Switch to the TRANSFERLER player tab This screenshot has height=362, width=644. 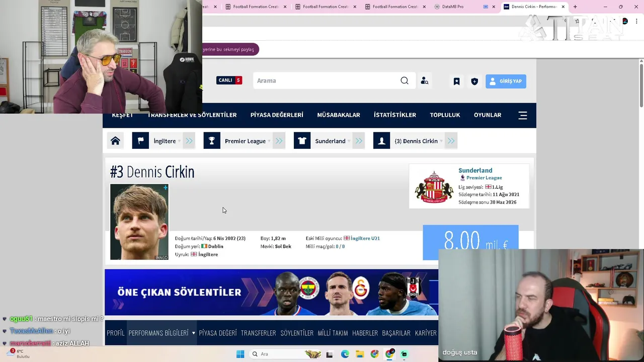[258, 333]
